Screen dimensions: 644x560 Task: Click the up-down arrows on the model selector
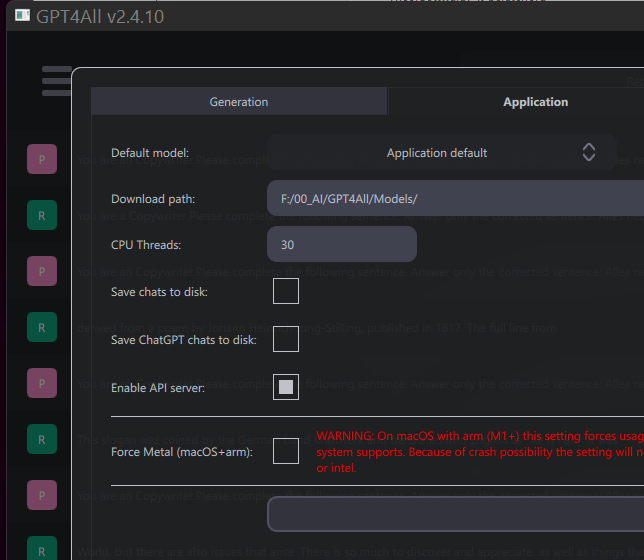[589, 153]
